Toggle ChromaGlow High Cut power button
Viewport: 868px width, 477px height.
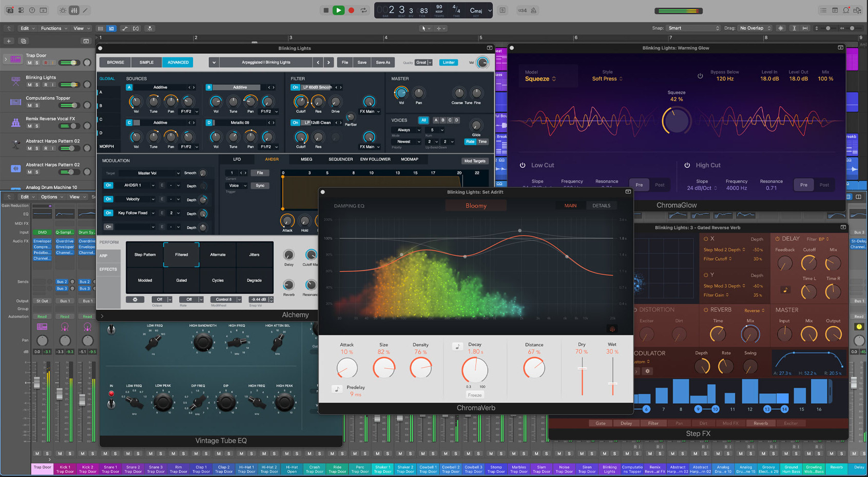[687, 165]
